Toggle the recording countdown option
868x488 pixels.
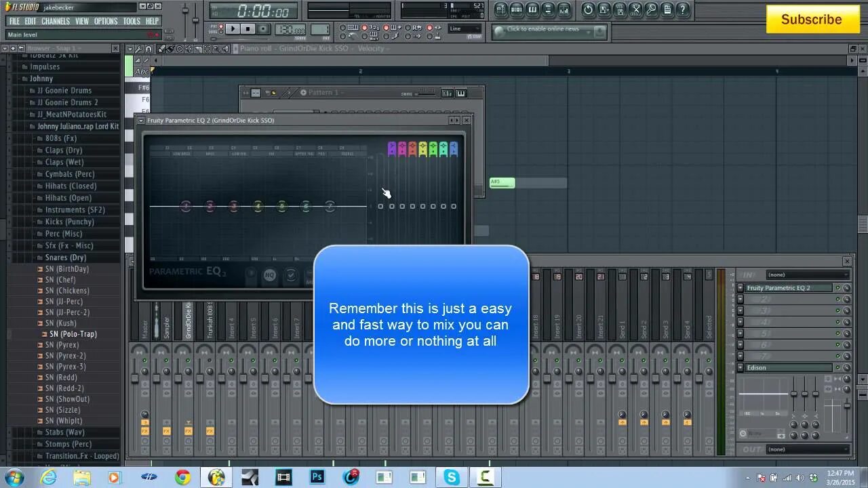point(364,27)
